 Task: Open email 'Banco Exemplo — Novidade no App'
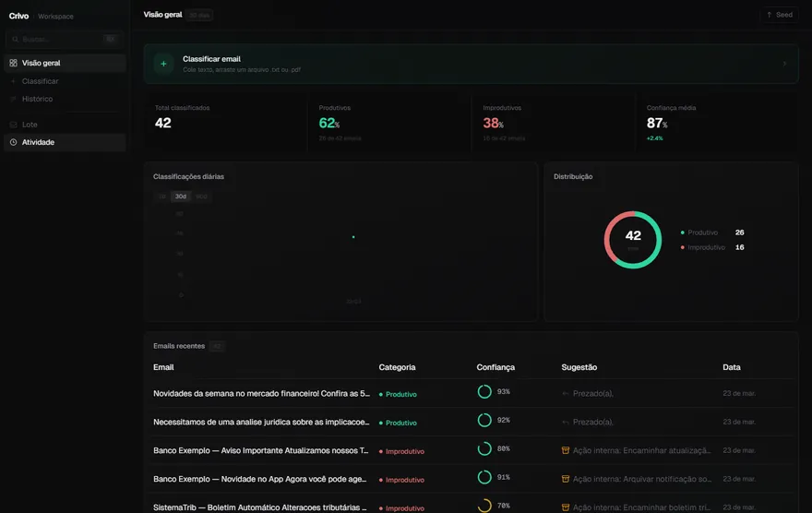tap(260, 480)
